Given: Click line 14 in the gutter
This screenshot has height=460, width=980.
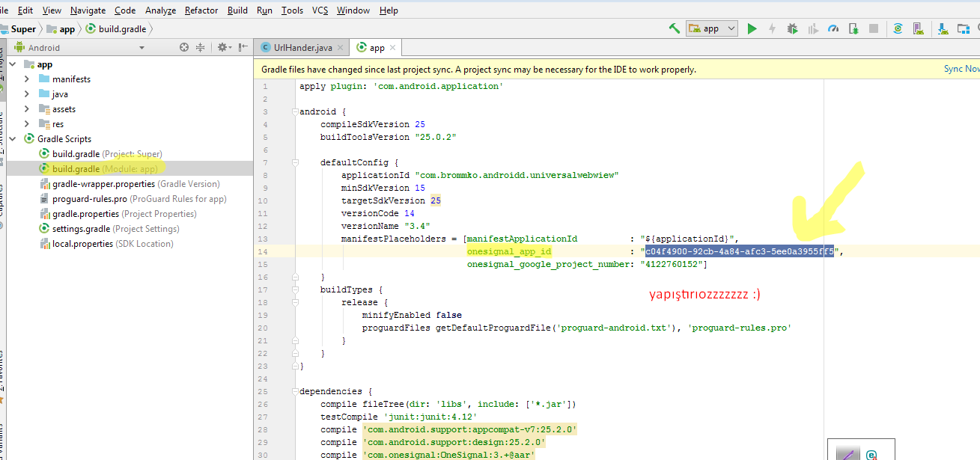Looking at the screenshot, I should (263, 251).
